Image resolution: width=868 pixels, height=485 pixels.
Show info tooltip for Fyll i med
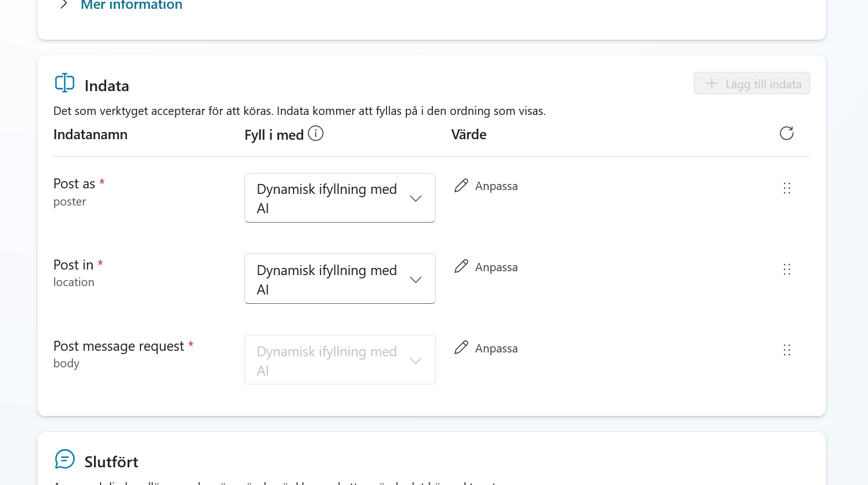point(316,133)
